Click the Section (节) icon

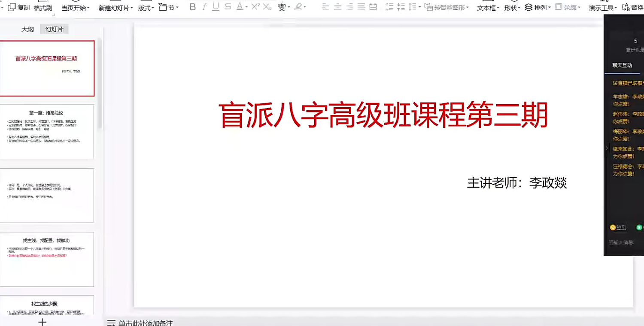point(162,7)
